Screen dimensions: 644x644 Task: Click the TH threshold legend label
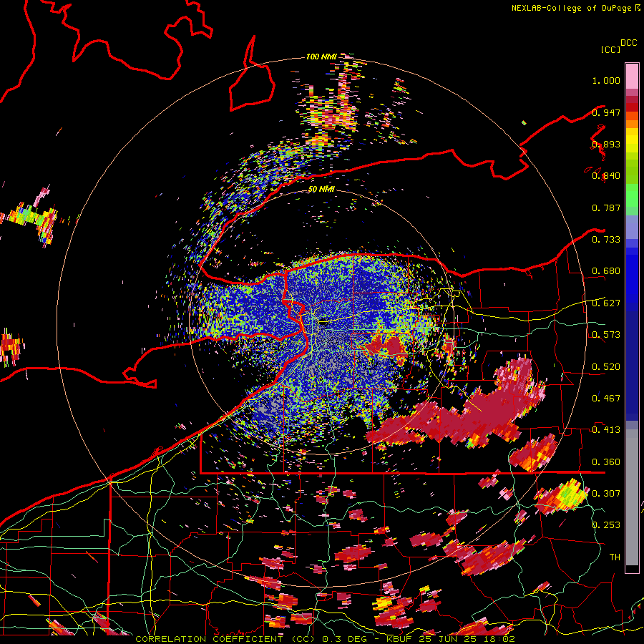point(615,557)
